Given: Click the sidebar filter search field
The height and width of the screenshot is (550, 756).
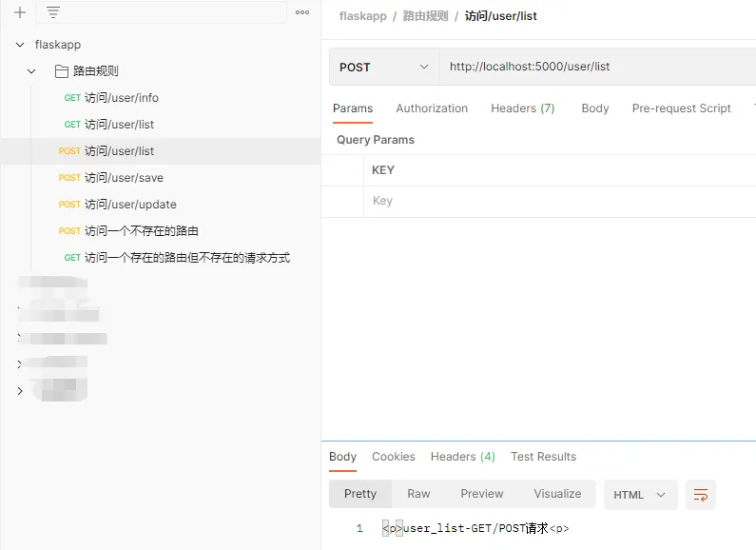Looking at the screenshot, I should point(161,12).
